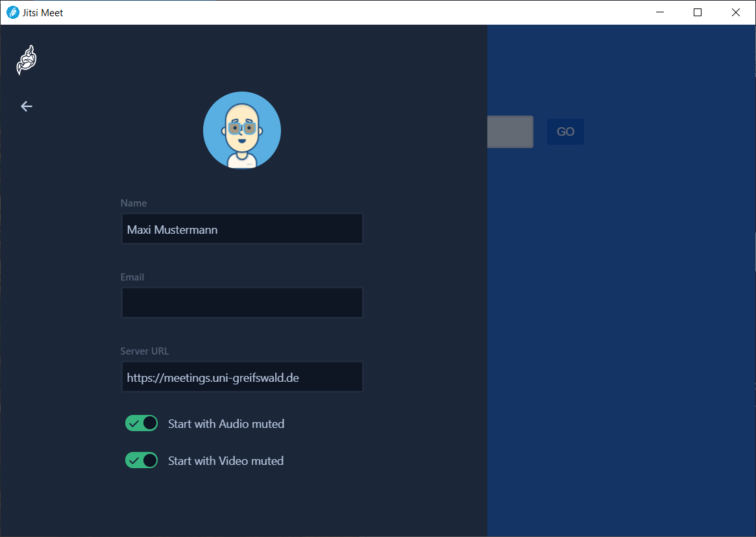
Task: Minimize the Jitsi Meet window
Action: click(x=660, y=12)
